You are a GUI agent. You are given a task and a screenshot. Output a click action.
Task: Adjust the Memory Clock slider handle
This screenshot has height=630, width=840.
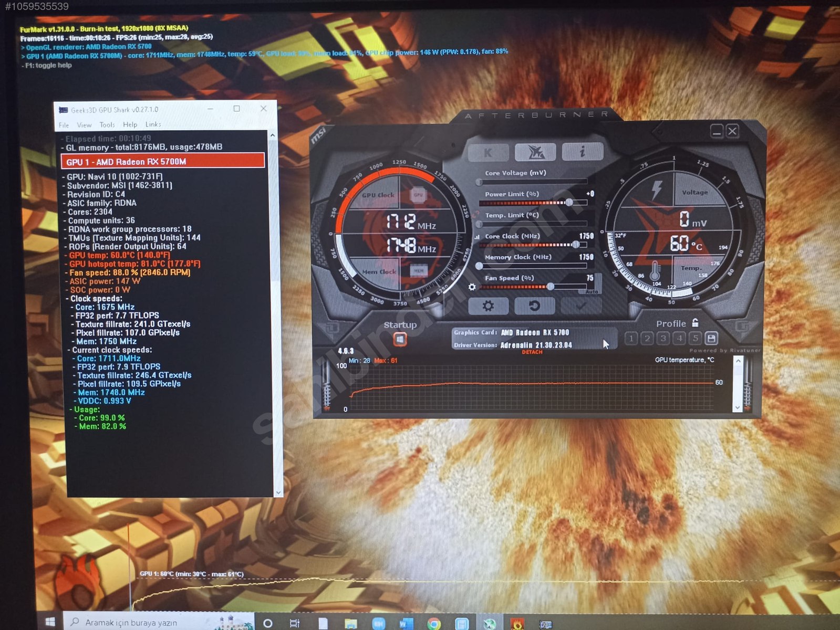click(479, 266)
